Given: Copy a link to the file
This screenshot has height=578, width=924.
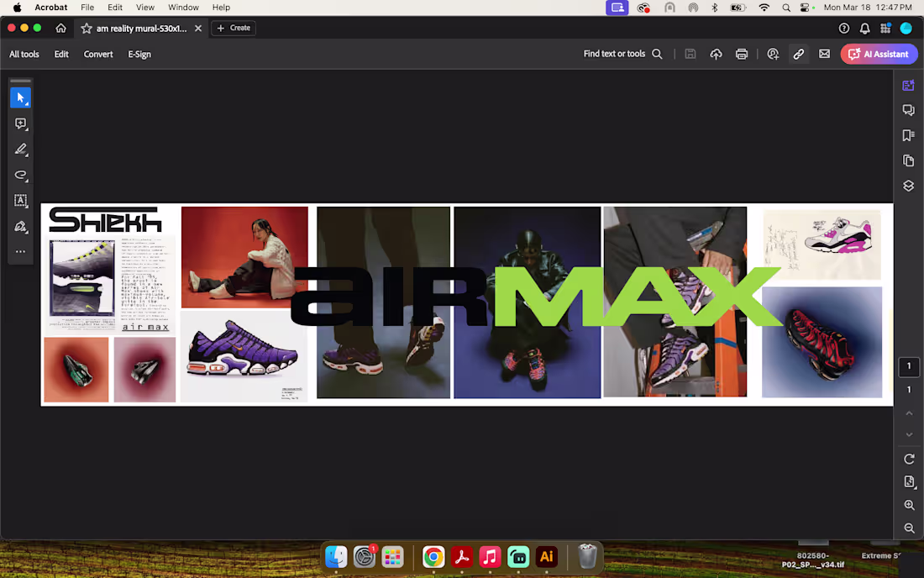Looking at the screenshot, I should pyautogui.click(x=799, y=55).
